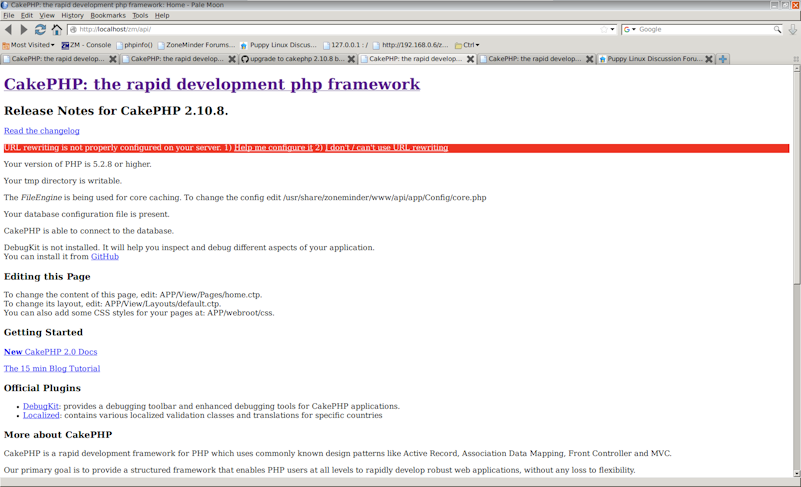Open the CakePHP rapid development framework heading link
The image size is (801, 487).
pos(212,84)
